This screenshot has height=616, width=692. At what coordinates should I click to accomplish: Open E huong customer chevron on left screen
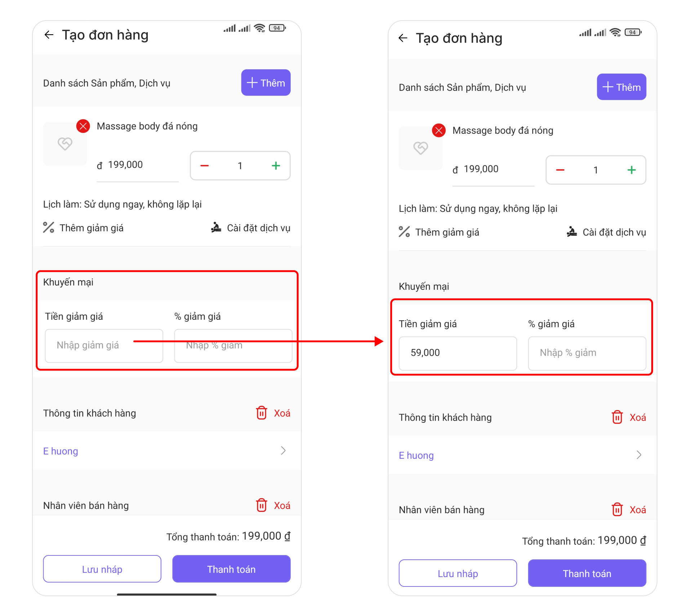pyautogui.click(x=283, y=451)
